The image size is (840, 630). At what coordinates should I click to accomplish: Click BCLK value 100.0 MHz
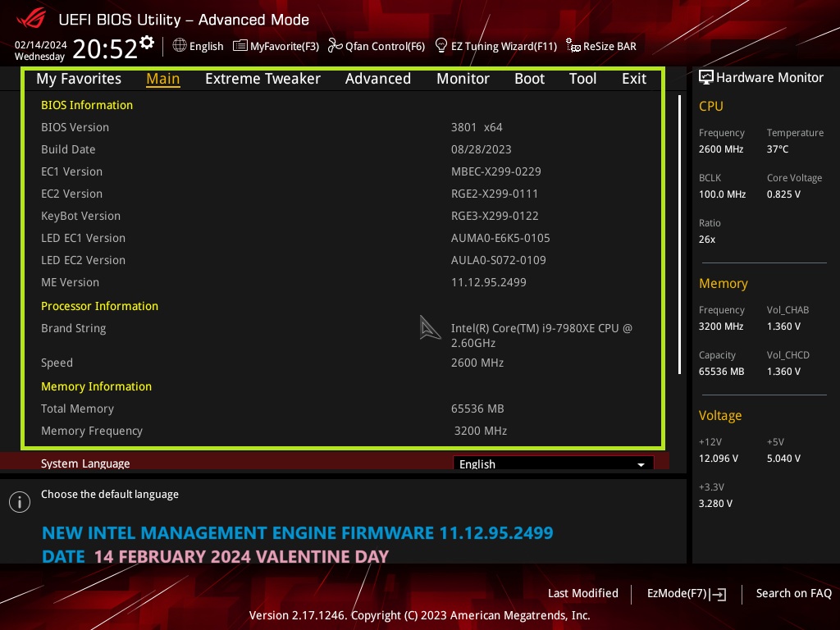[722, 194]
